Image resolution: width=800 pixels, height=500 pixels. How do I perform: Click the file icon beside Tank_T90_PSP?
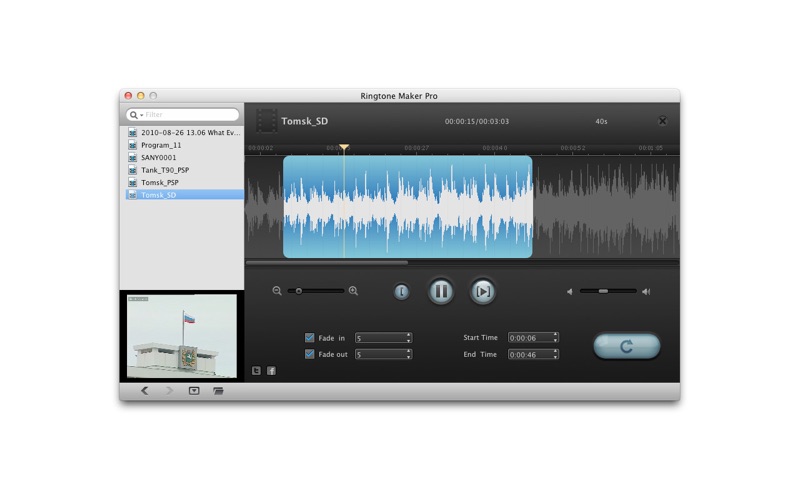point(133,170)
